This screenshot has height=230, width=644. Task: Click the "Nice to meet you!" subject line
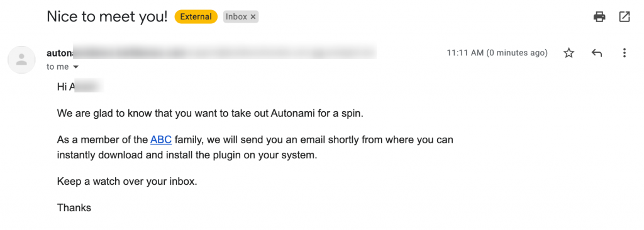tap(107, 17)
